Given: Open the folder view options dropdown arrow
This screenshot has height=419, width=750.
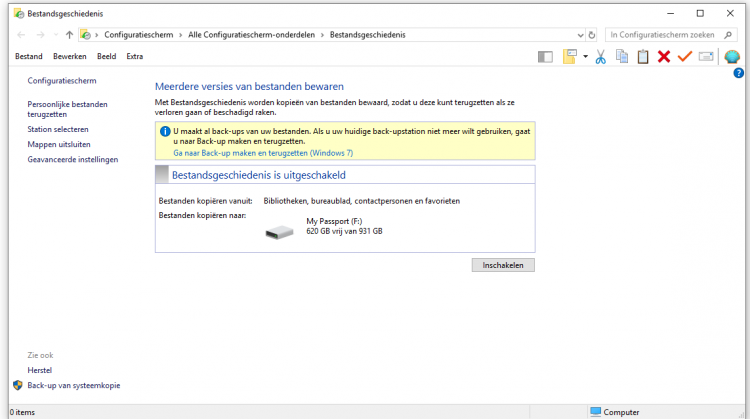Looking at the screenshot, I should point(585,57).
